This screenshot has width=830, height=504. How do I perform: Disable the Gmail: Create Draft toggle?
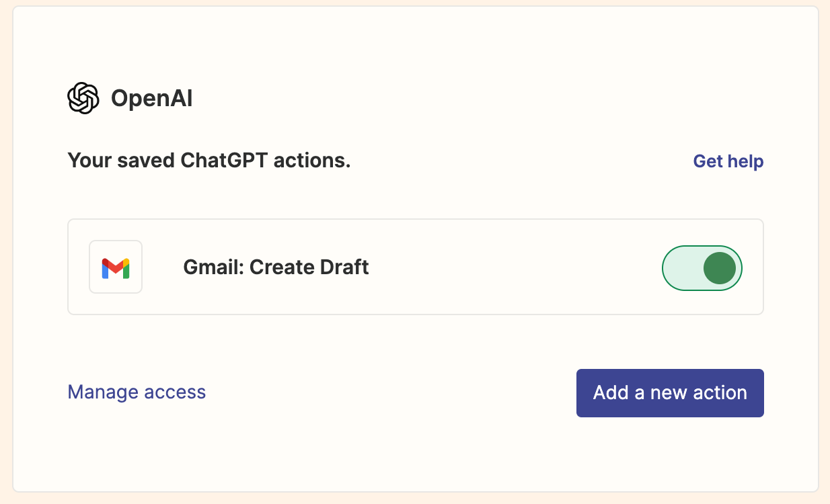pos(702,267)
